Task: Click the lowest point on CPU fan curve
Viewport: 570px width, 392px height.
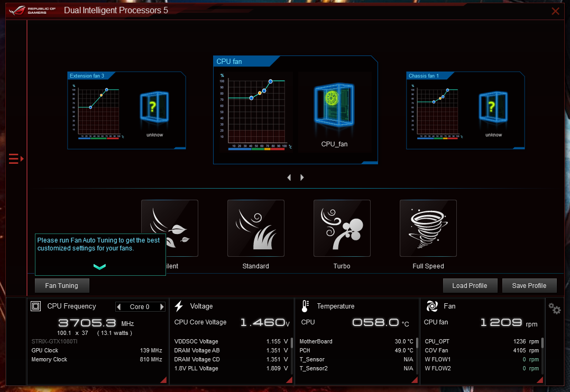Action: [252, 98]
